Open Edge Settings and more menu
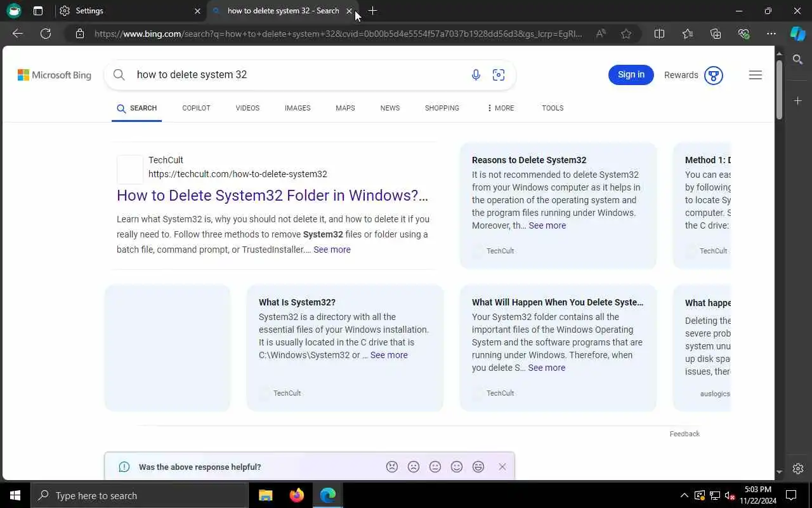 pos(771,34)
